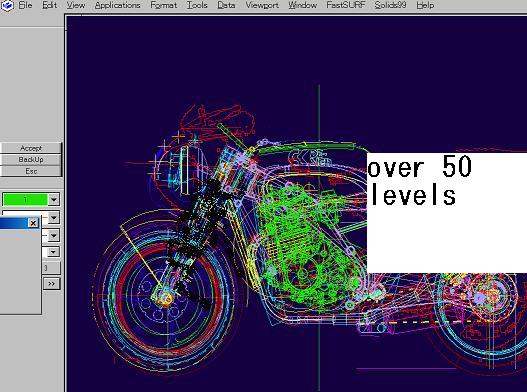The width and height of the screenshot is (527, 392).
Task: Open the Format menu
Action: [x=163, y=5]
